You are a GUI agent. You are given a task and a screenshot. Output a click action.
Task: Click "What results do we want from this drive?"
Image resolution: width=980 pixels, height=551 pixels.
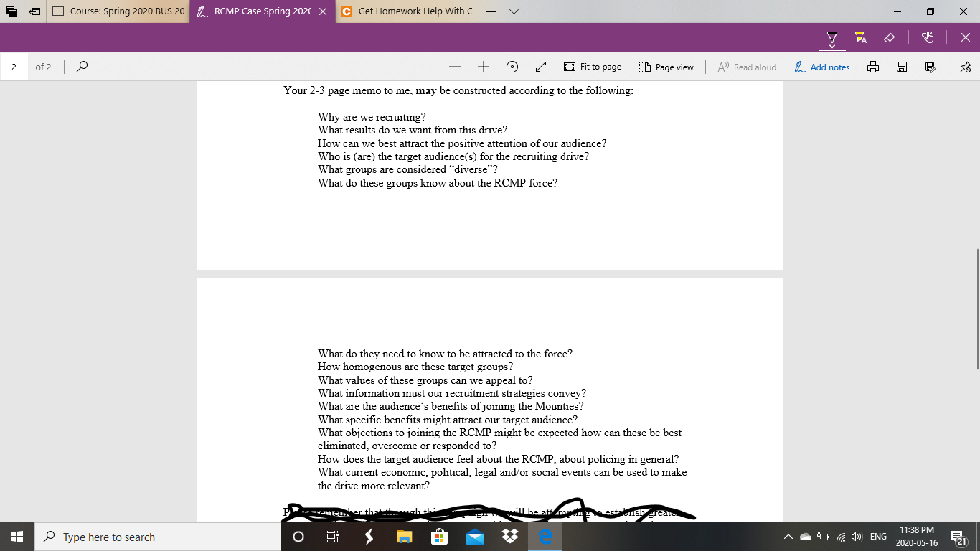click(413, 130)
